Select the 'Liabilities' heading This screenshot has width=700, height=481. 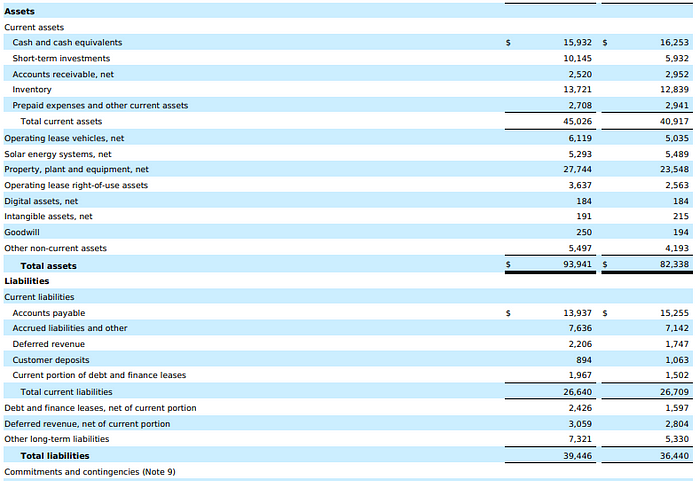click(27, 281)
